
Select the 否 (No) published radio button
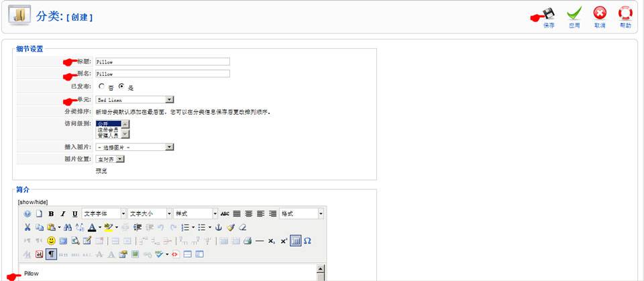pyautogui.click(x=101, y=87)
